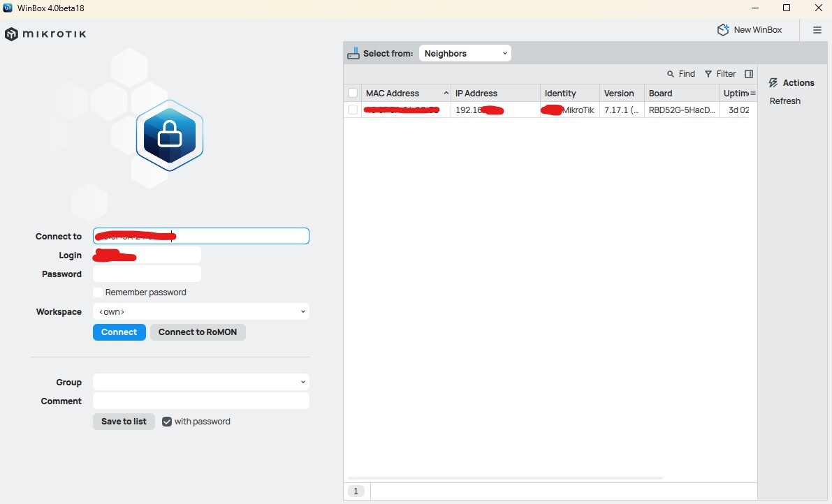Click the WinBox app icon in title bar
The width and height of the screenshot is (832, 504).
coord(8,8)
